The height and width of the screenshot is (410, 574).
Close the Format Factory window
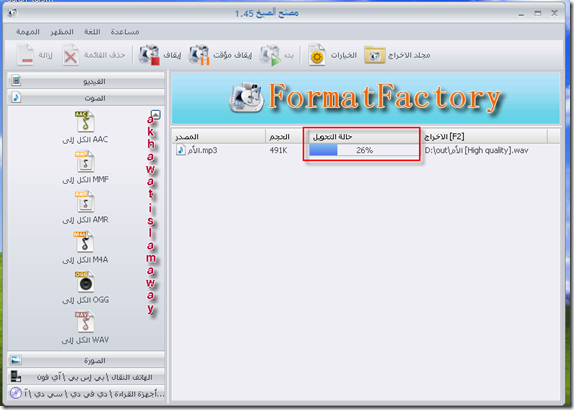[554, 13]
